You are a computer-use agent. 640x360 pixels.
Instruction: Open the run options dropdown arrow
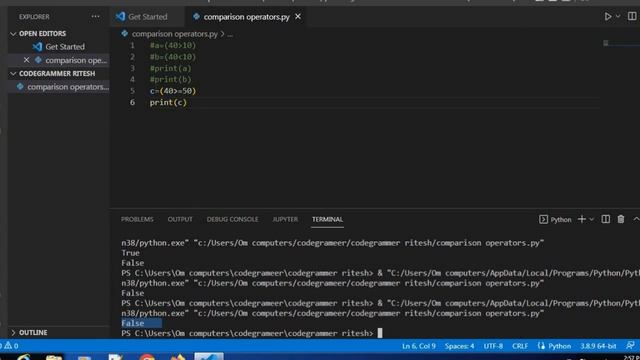click(618, 17)
